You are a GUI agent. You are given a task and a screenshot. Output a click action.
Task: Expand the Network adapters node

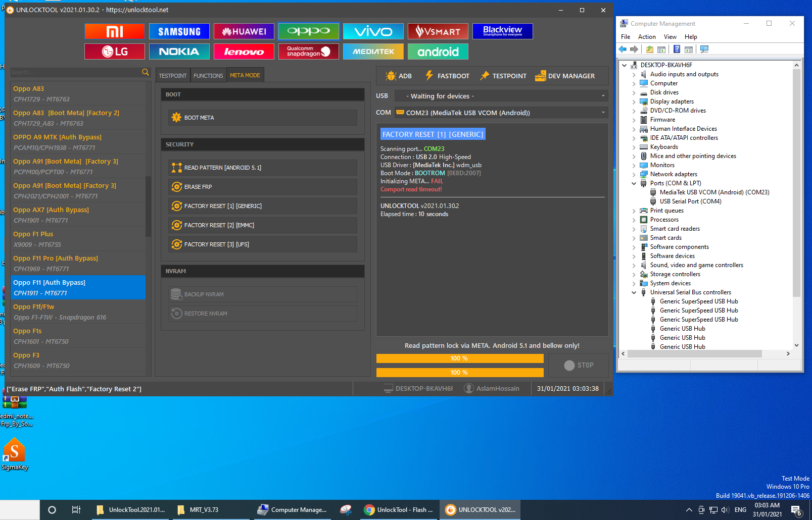point(634,174)
